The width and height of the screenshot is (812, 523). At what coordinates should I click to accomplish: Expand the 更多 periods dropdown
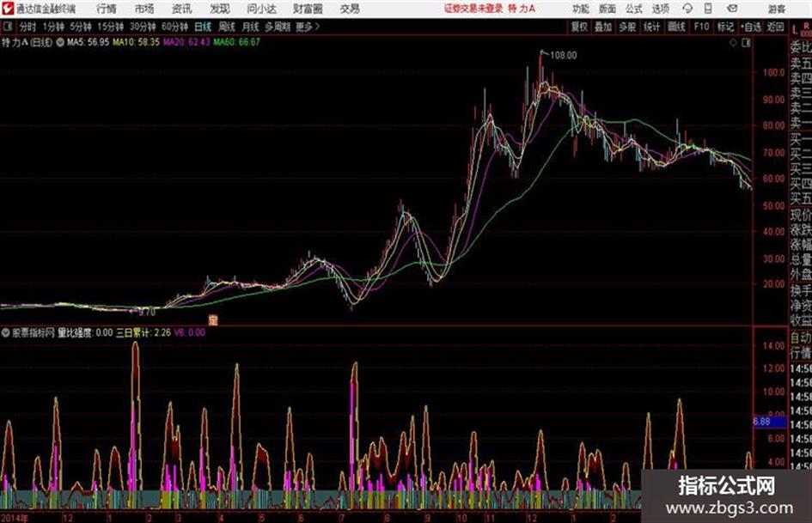point(308,27)
